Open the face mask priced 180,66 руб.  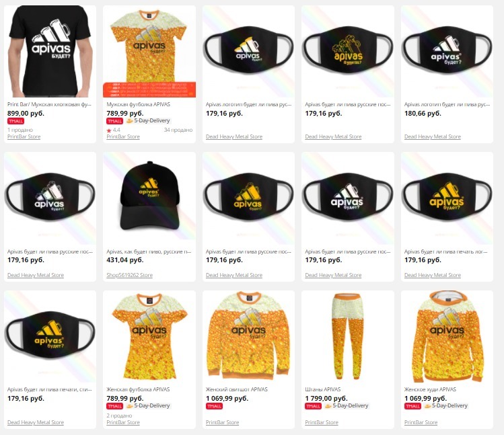pyautogui.click(x=447, y=51)
